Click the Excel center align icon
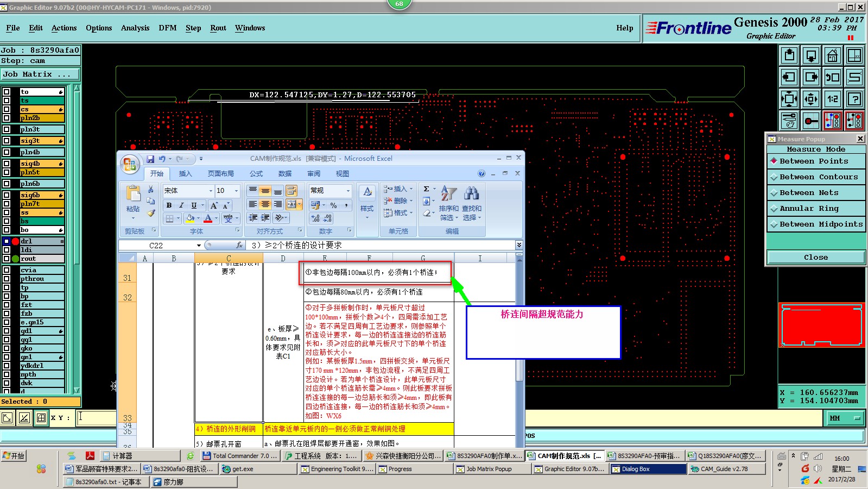Viewport: 868px width, 489px height. point(265,204)
